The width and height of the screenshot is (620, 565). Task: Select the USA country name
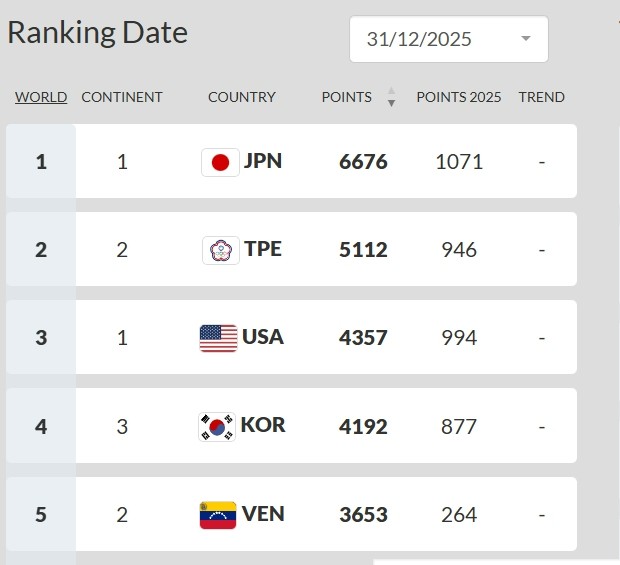263,337
